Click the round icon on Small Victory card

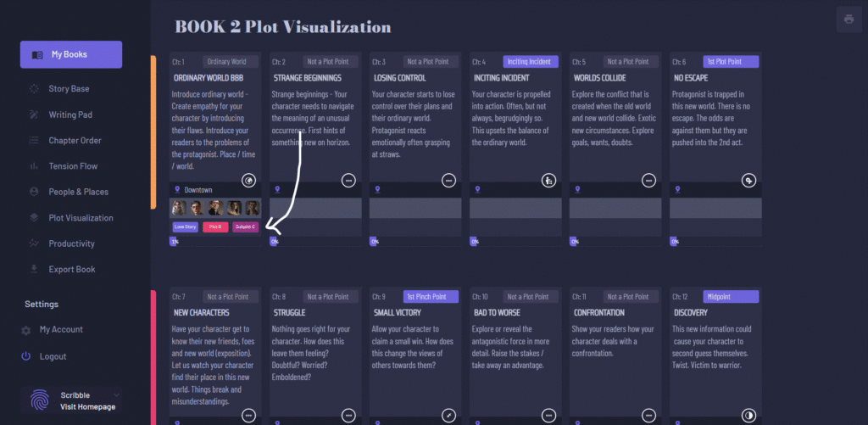[x=448, y=415]
